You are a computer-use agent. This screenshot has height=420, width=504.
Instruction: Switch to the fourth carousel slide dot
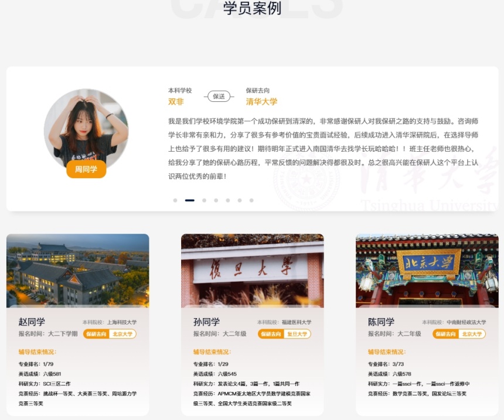pos(216,200)
